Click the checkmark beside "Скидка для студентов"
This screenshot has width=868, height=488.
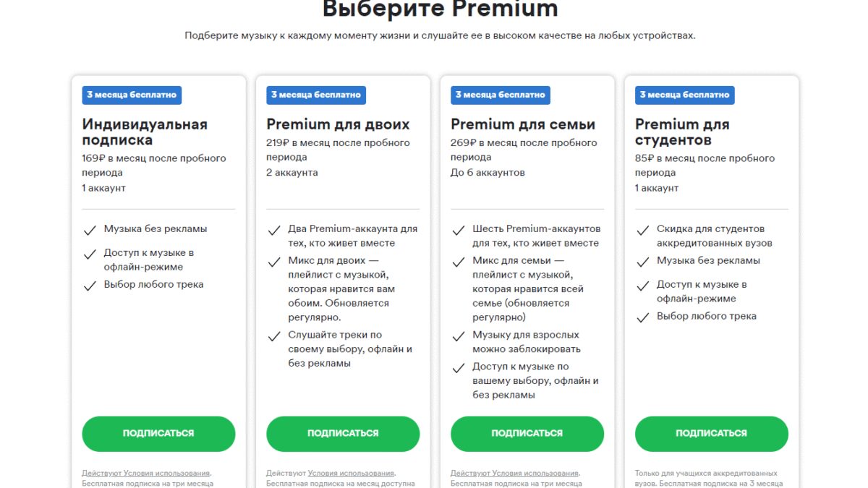[643, 228]
